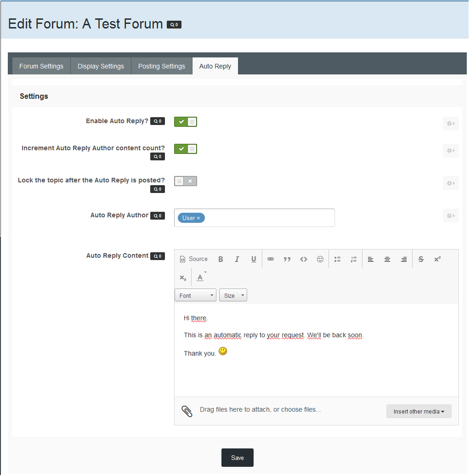Open the emoticon picker smiley icon
470x476 pixels.
[320, 259]
